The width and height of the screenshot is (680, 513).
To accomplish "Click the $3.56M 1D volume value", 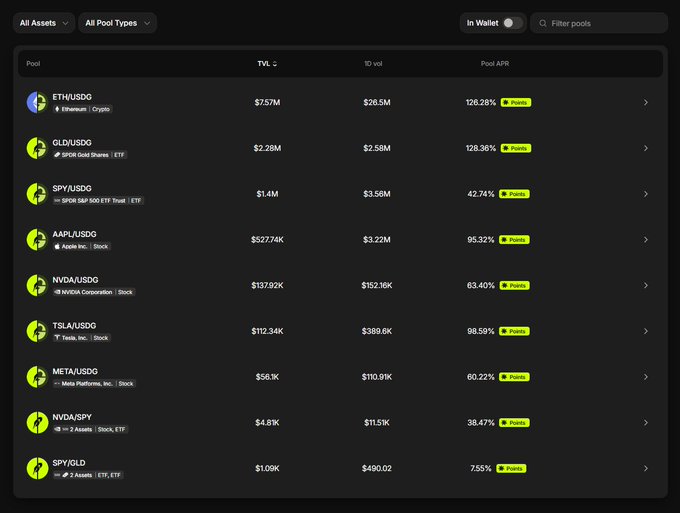I will pyautogui.click(x=377, y=194).
